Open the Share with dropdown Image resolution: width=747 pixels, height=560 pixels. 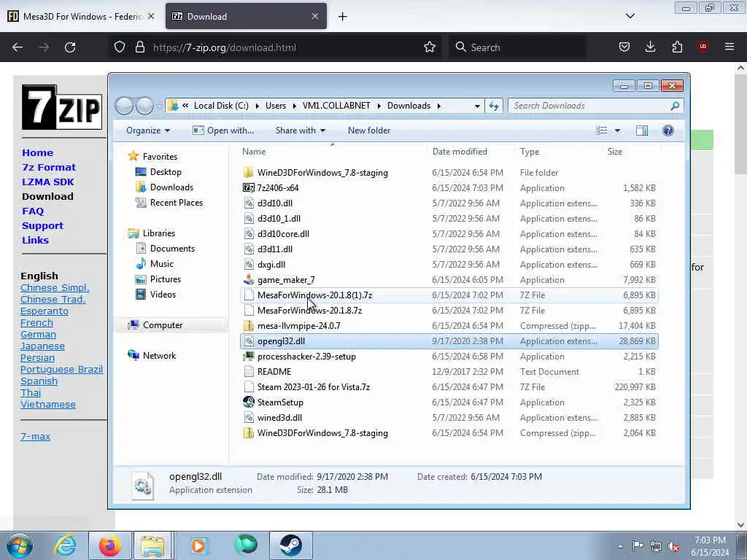pos(300,131)
